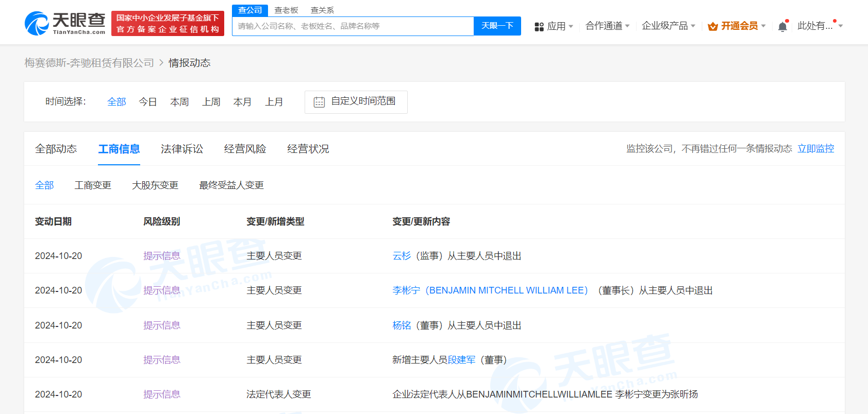Viewport: 868px width, 414px height.
Task: Click 主要人员变更 in 云杉 row
Action: pos(274,256)
